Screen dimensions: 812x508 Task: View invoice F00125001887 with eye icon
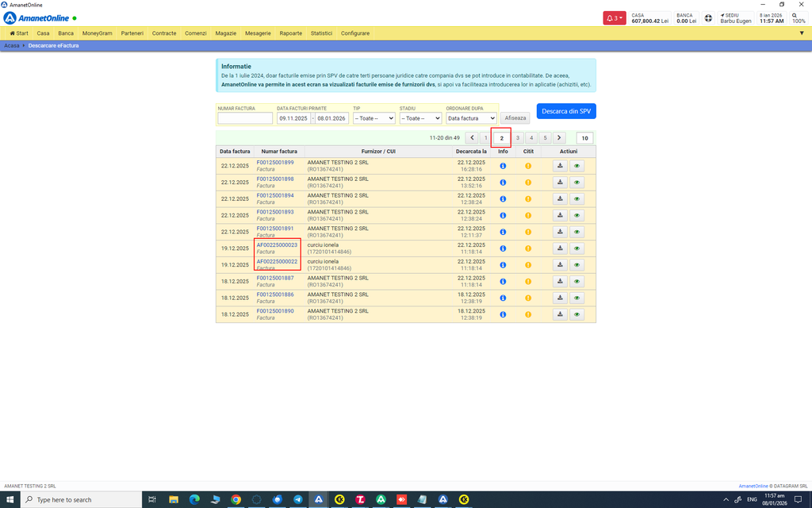577,282
